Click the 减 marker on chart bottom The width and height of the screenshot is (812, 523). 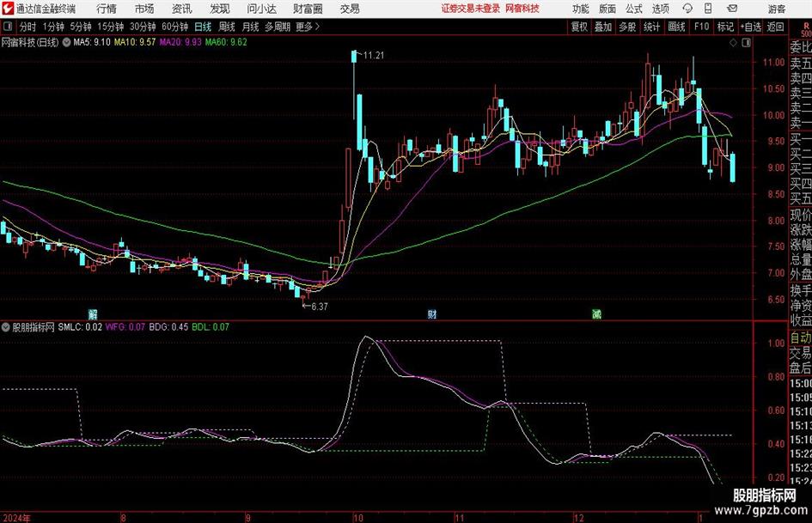pyautogui.click(x=596, y=313)
